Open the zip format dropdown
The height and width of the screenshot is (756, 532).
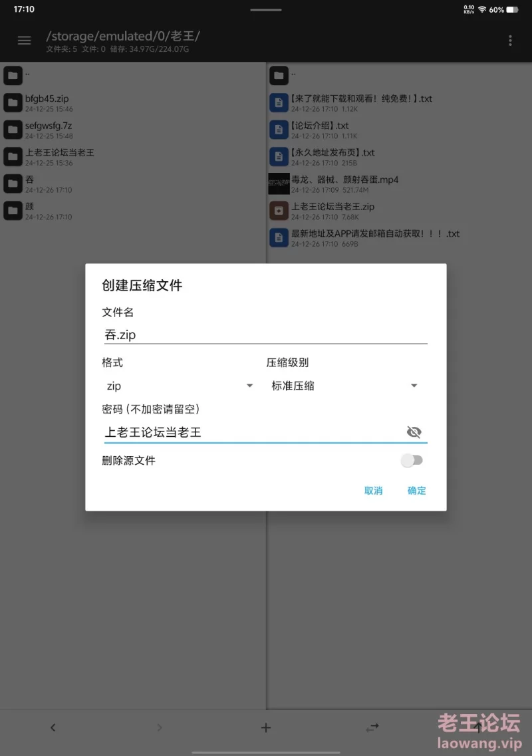coord(180,386)
